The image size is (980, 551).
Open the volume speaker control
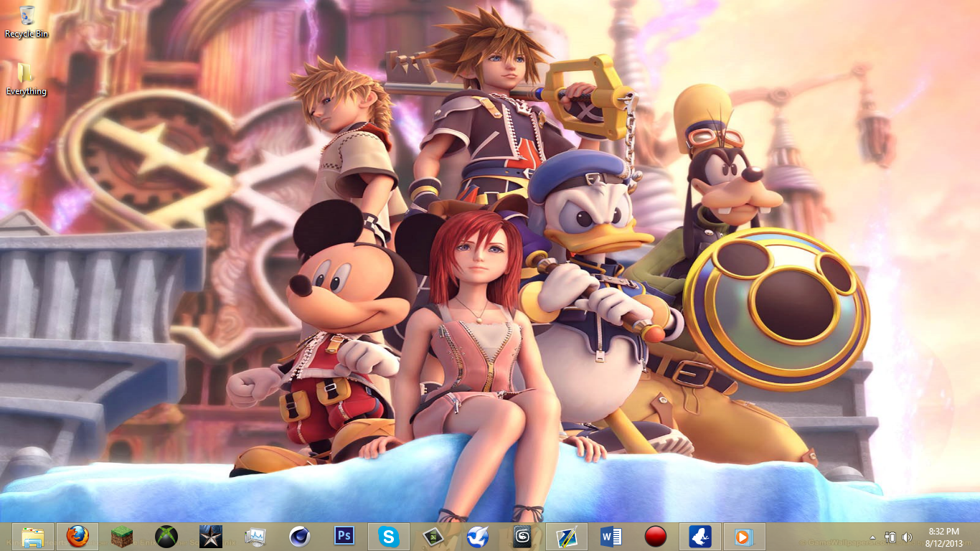pos(907,537)
